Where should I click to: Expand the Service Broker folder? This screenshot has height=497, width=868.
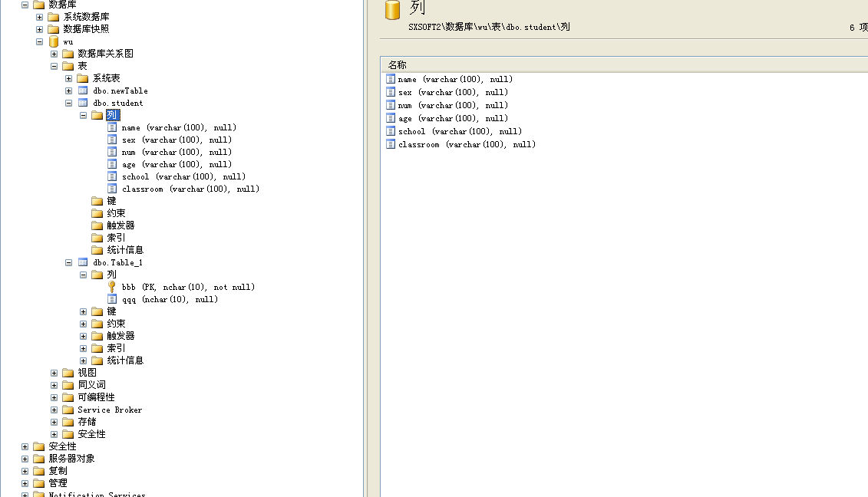coord(54,410)
